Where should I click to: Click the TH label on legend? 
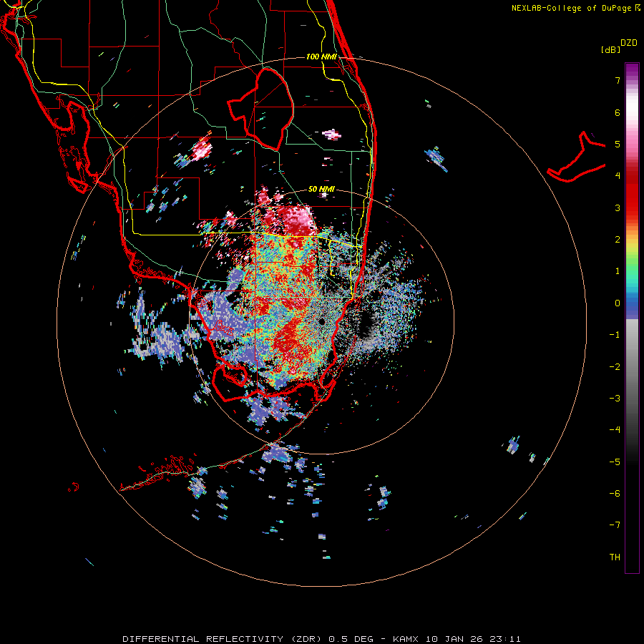(x=615, y=557)
